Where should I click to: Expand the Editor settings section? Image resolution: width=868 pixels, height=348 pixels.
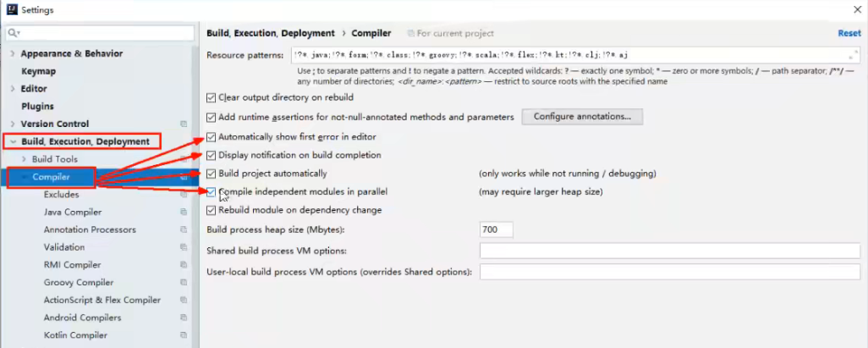point(12,89)
